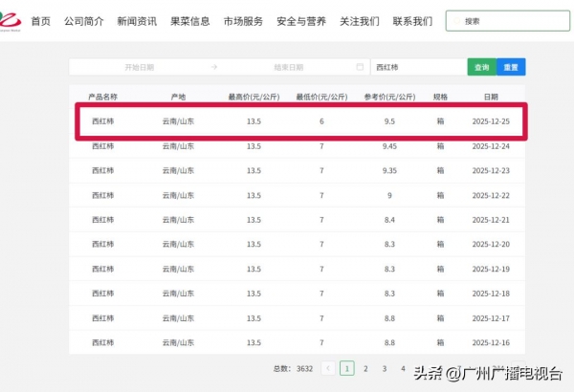Open the 首页 menu item
574x392 pixels.
tap(41, 20)
